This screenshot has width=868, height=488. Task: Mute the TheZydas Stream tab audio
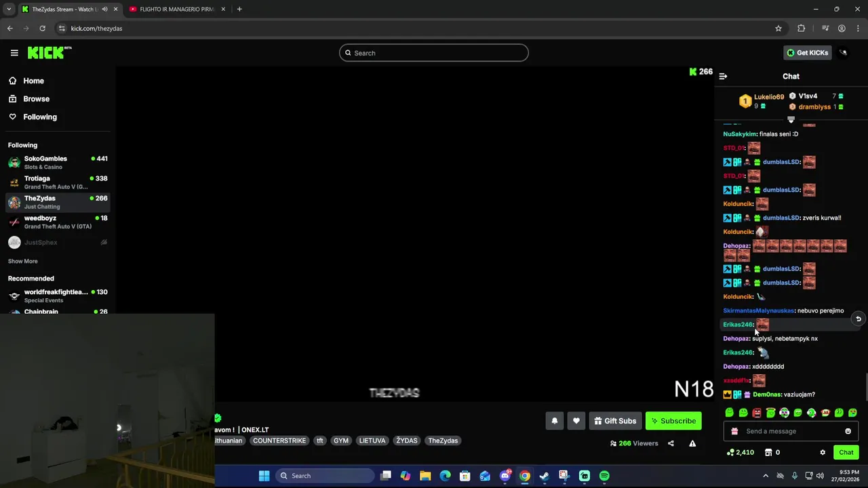[104, 9]
